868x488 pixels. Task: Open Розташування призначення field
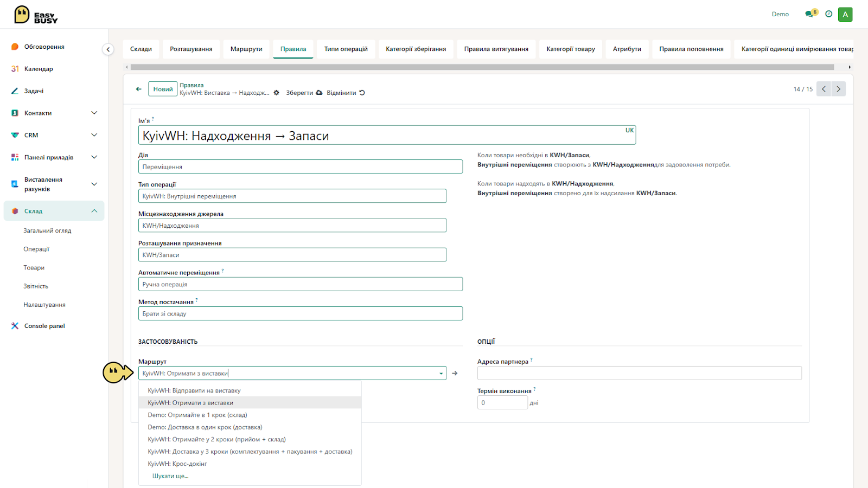pyautogui.click(x=292, y=255)
